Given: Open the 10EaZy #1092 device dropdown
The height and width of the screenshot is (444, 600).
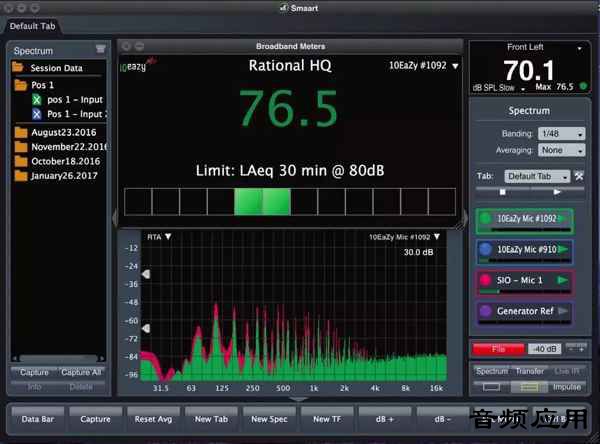Looking at the screenshot, I should click(x=424, y=66).
